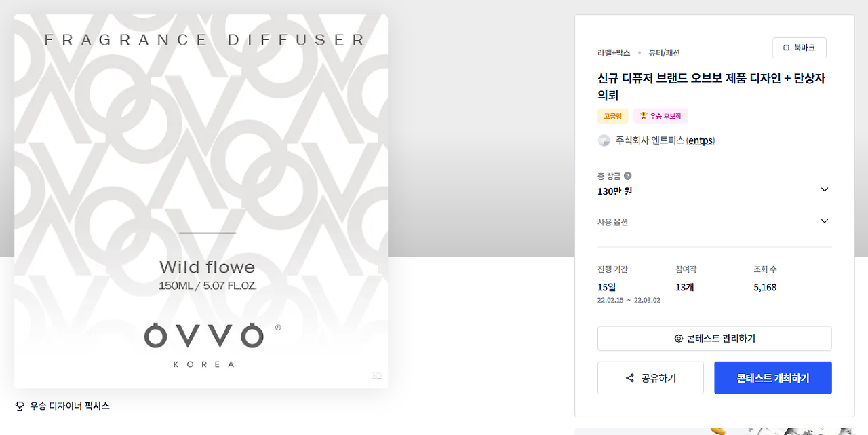Toggle the 북마크 bookmark button
The height and width of the screenshot is (435, 868).
pyautogui.click(x=800, y=48)
